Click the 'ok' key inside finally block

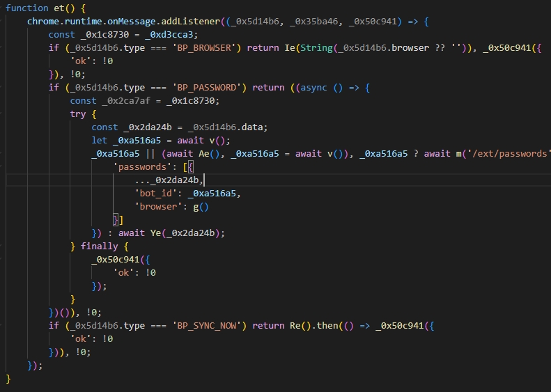click(124, 272)
